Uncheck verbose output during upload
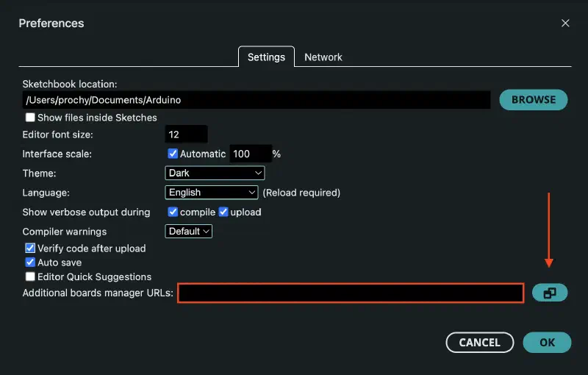The width and height of the screenshot is (588, 375). pyautogui.click(x=223, y=212)
